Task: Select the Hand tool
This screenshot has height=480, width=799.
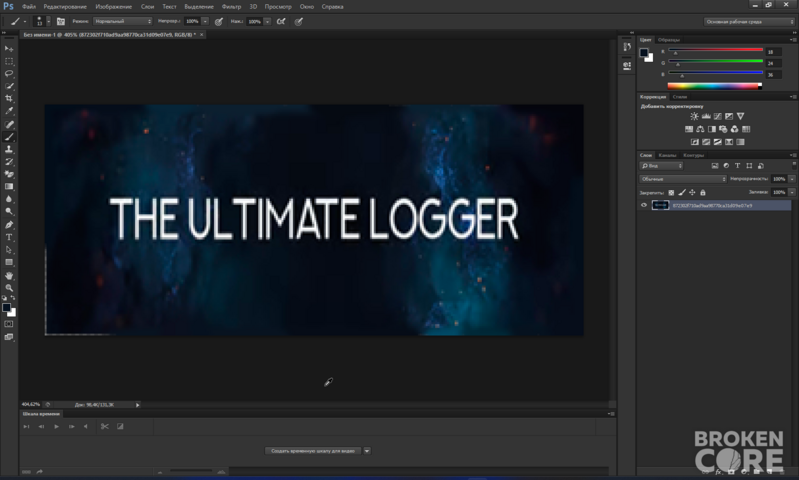Action: [x=9, y=276]
